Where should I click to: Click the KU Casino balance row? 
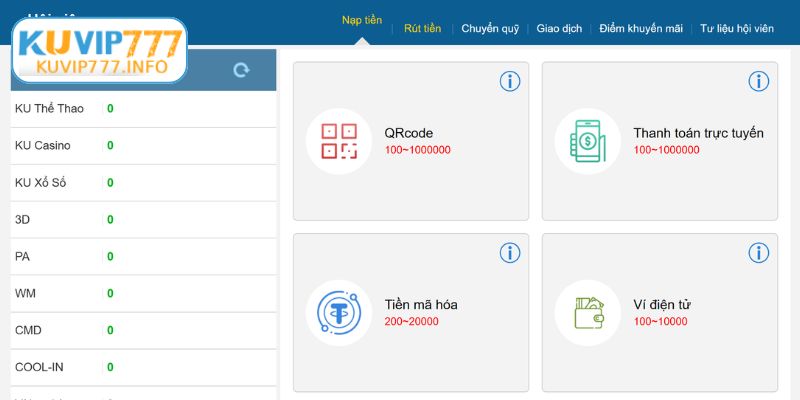[x=143, y=146]
